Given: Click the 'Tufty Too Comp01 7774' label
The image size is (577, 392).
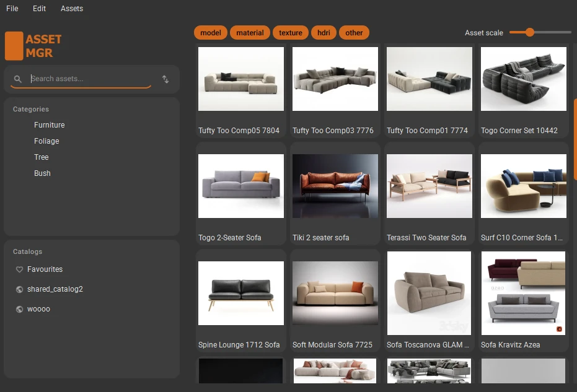Looking at the screenshot, I should 427,131.
